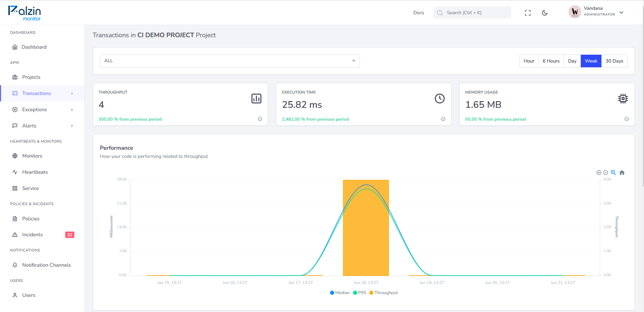Open Heartbeats pulse icon
644x312 pixels.
pos(15,172)
